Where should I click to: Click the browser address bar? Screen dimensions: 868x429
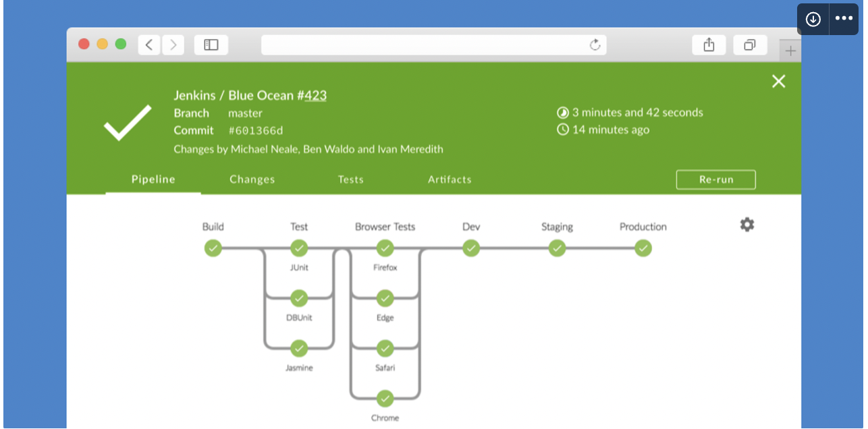(434, 45)
